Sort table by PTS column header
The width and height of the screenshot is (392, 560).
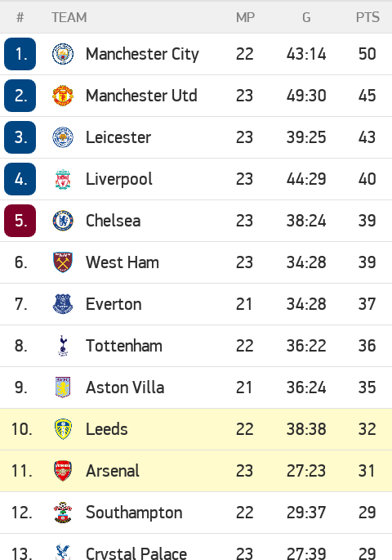[367, 17]
